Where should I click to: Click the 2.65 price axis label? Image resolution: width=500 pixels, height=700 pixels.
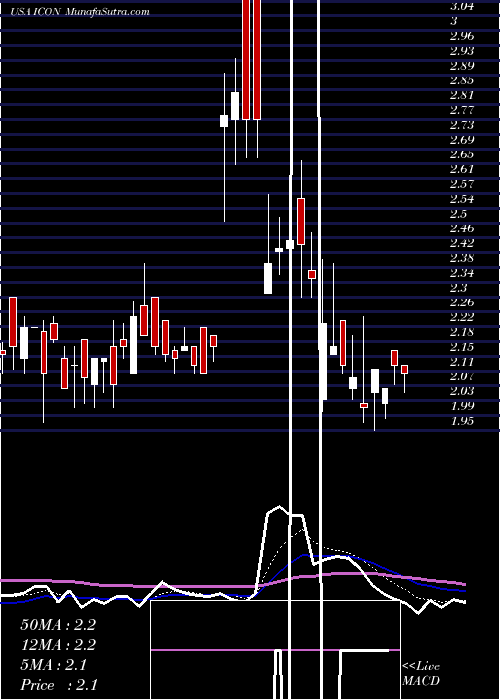tap(462, 154)
